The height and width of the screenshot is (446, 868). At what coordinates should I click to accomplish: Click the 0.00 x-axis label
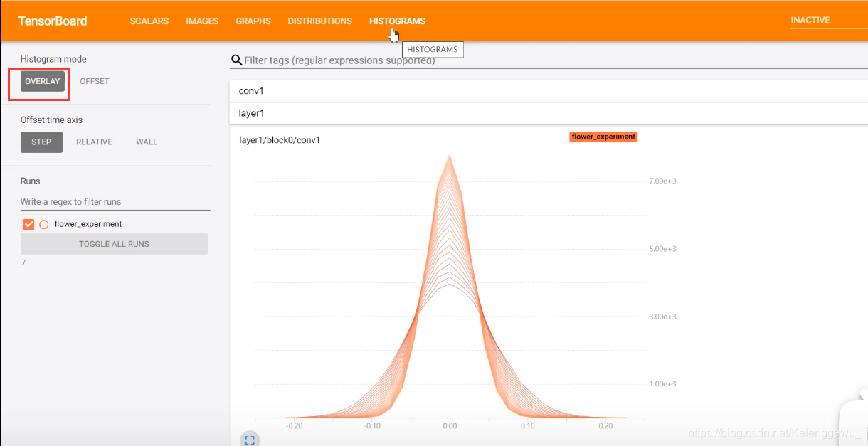[449, 425]
